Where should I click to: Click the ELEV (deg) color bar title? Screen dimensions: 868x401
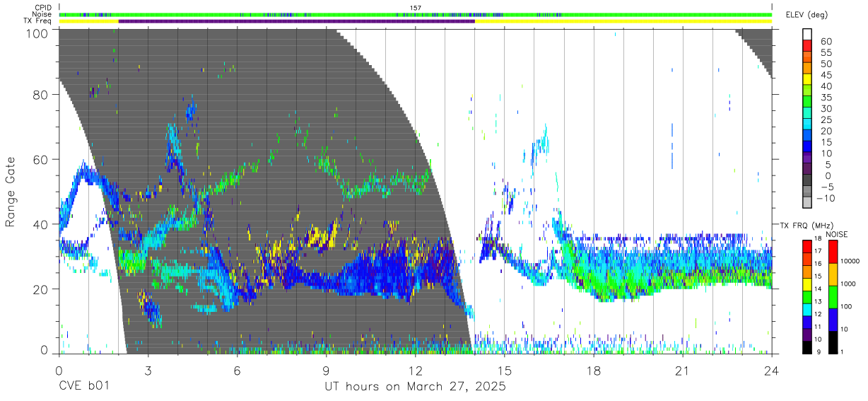click(x=806, y=15)
